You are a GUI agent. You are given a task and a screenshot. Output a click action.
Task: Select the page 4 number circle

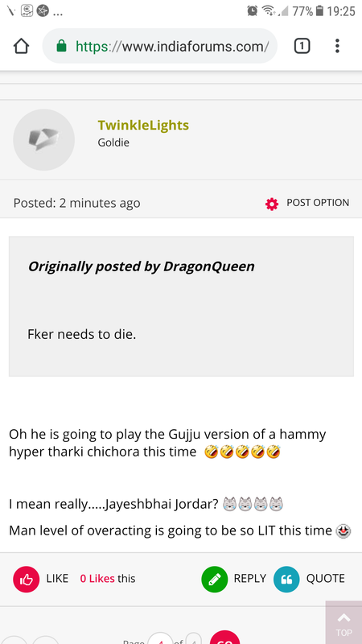[x=160, y=639]
